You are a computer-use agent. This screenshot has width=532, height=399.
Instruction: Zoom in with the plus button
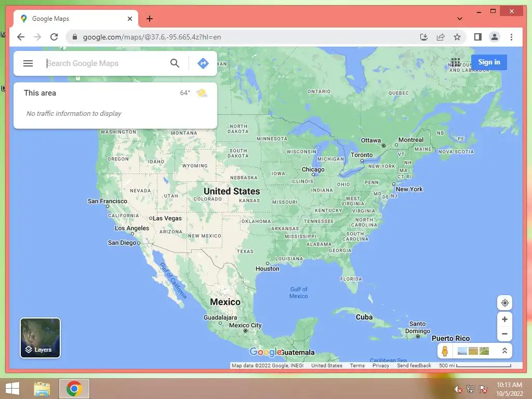(x=504, y=320)
